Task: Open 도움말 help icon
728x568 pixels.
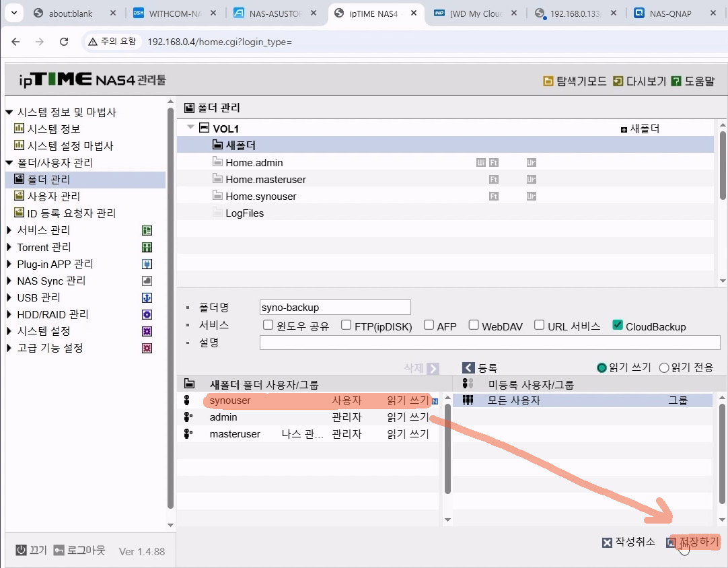Action: 676,81
